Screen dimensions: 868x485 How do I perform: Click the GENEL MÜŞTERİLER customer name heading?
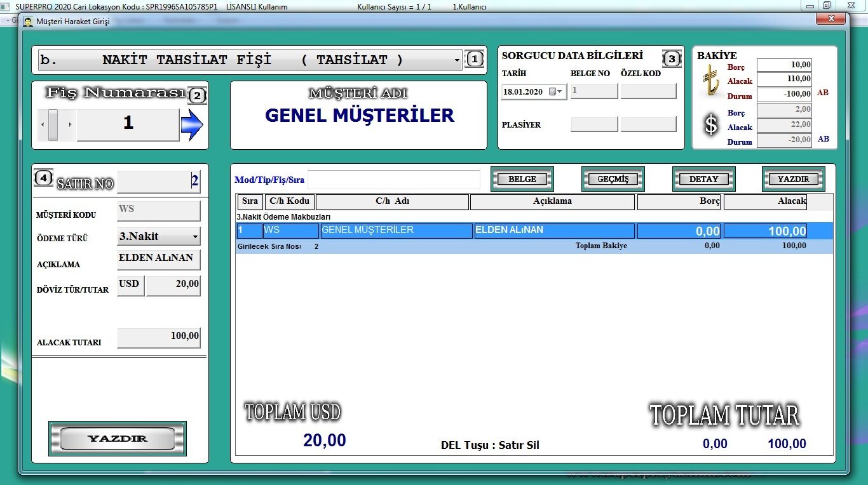click(x=360, y=116)
